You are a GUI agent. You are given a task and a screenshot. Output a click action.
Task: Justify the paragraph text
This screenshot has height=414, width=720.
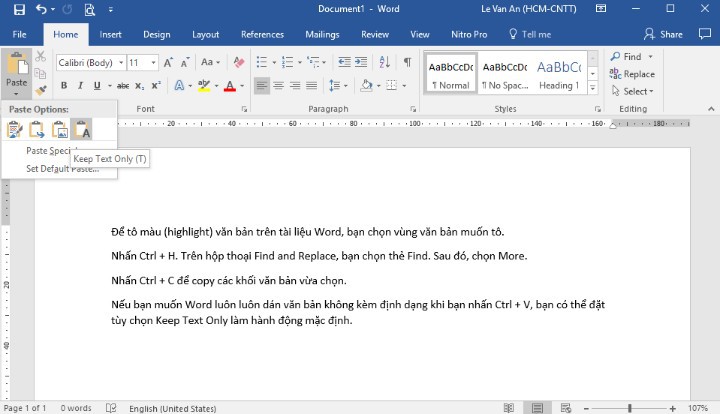tap(311, 85)
